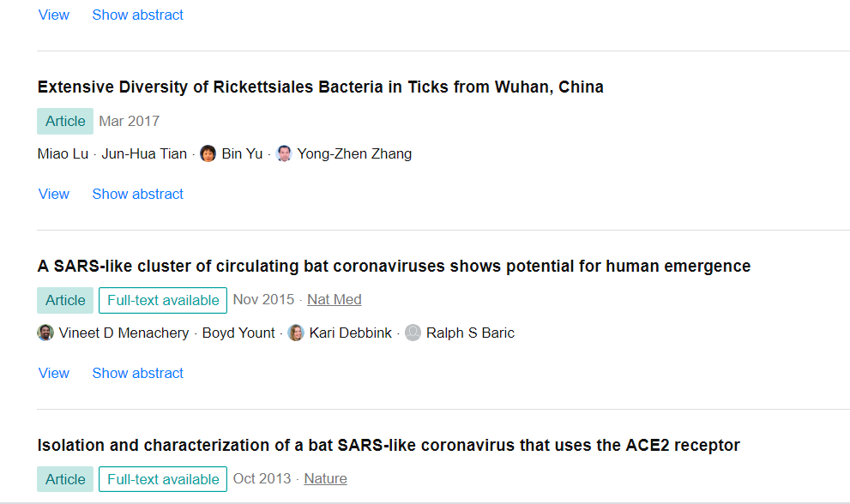Open the Nature journal link
Screen dimensions: 850x504
pos(325,479)
